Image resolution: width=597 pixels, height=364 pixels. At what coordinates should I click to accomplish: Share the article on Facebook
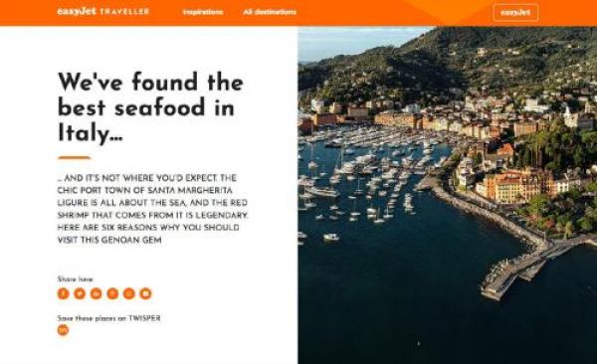[64, 293]
